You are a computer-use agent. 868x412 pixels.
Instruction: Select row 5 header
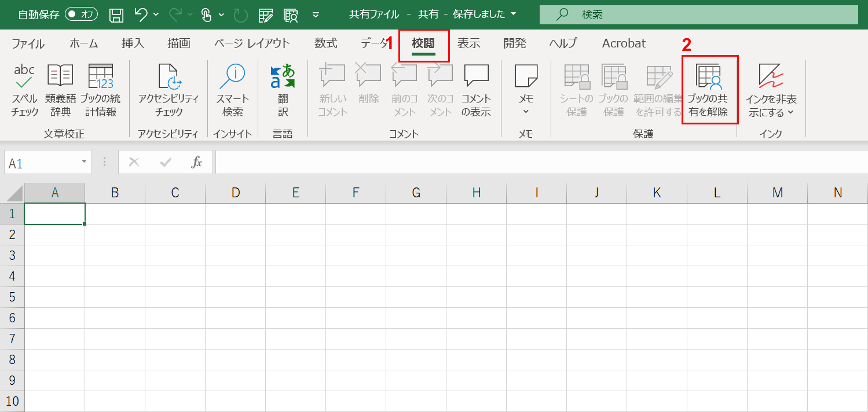click(12, 297)
